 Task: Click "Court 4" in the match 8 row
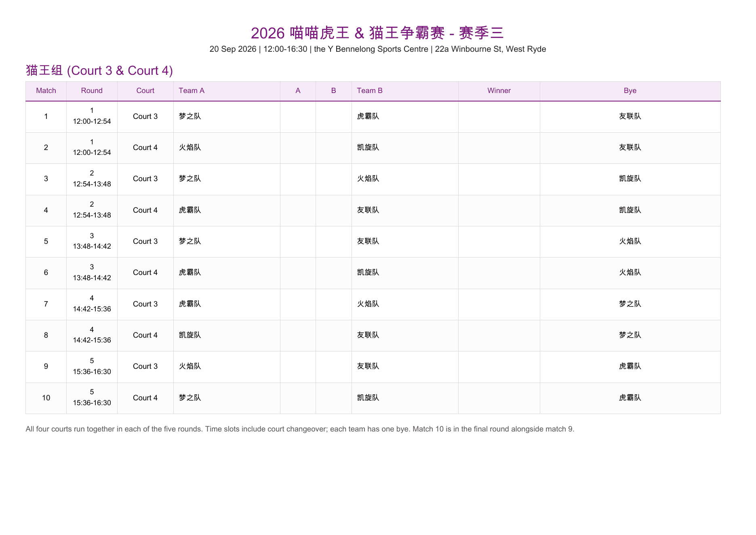click(x=145, y=335)
